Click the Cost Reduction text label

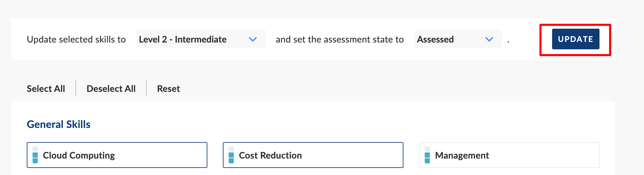tap(270, 155)
